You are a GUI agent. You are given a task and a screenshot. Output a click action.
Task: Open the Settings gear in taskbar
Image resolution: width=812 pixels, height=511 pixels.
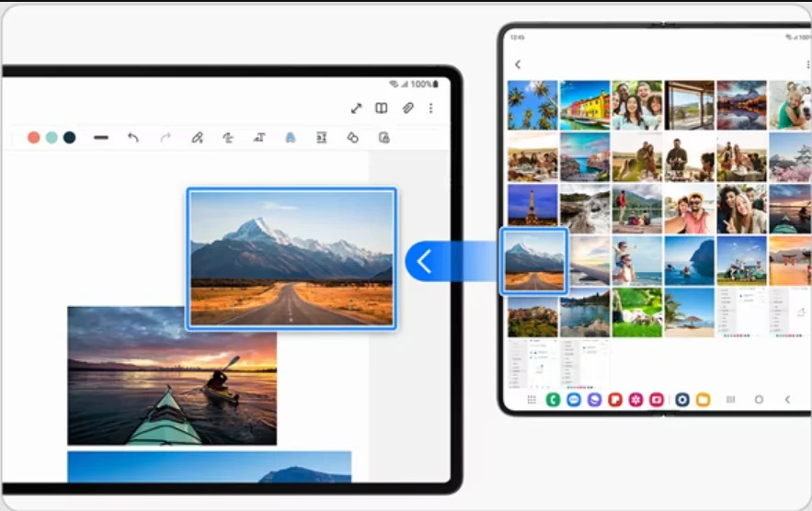(x=682, y=399)
